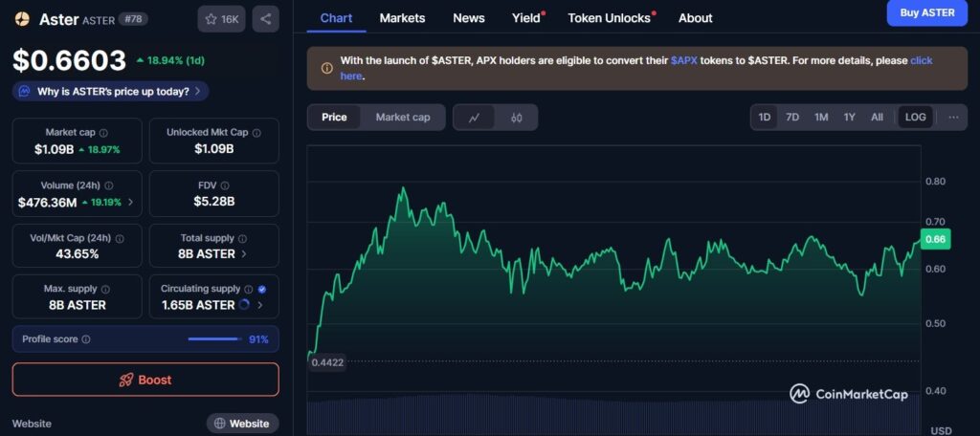
Task: Select the Price chart toggle
Action: pos(334,118)
